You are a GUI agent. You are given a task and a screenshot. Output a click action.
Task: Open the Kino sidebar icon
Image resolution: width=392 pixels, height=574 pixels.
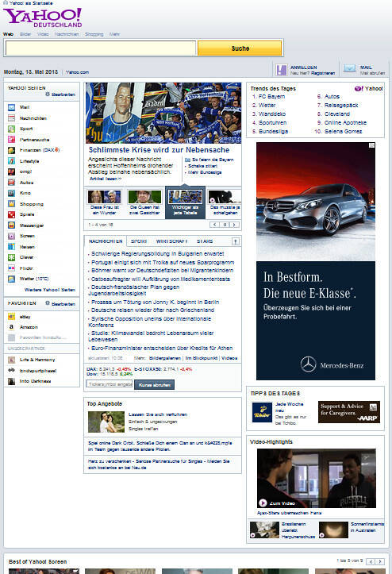coord(11,193)
